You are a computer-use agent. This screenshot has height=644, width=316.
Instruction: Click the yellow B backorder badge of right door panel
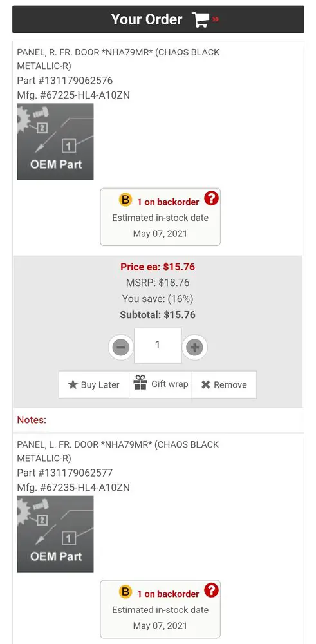125,200
